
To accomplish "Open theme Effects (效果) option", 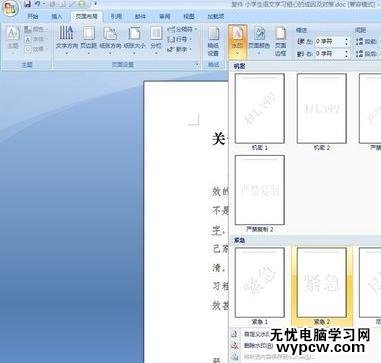I will 35,49.
